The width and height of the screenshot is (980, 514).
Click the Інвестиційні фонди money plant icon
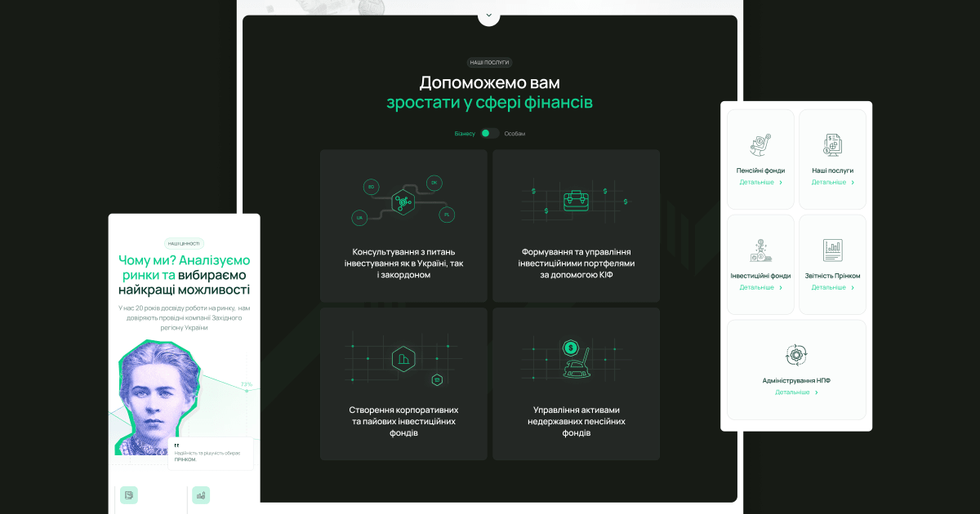tap(760, 250)
